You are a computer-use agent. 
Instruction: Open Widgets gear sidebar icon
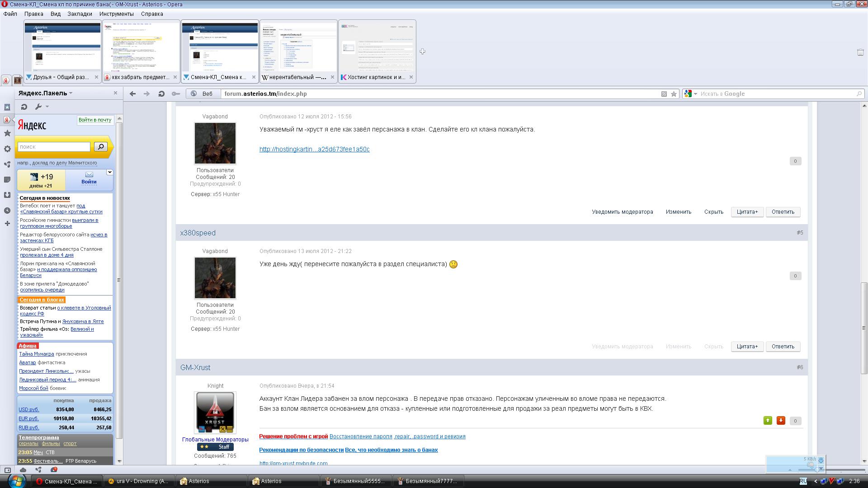click(7, 149)
